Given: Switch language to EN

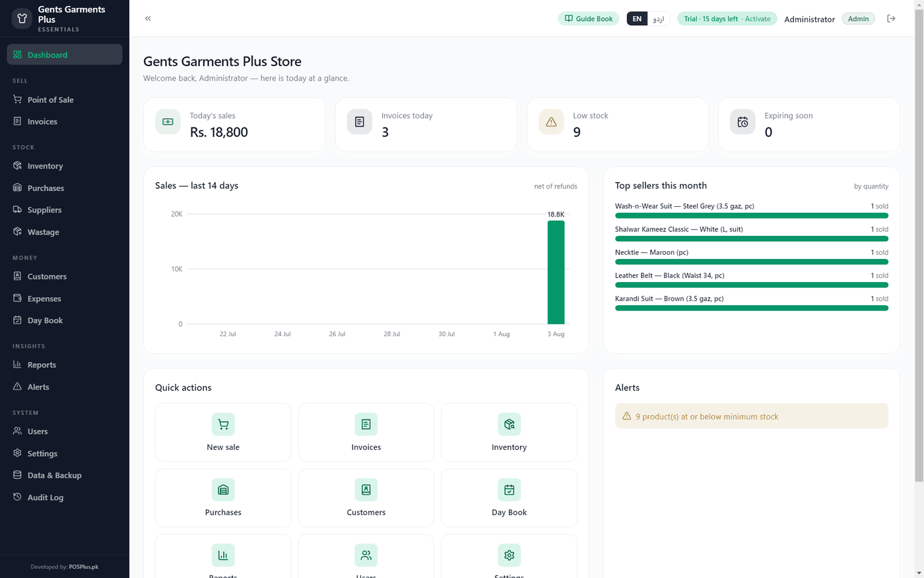Looking at the screenshot, I should [637, 18].
